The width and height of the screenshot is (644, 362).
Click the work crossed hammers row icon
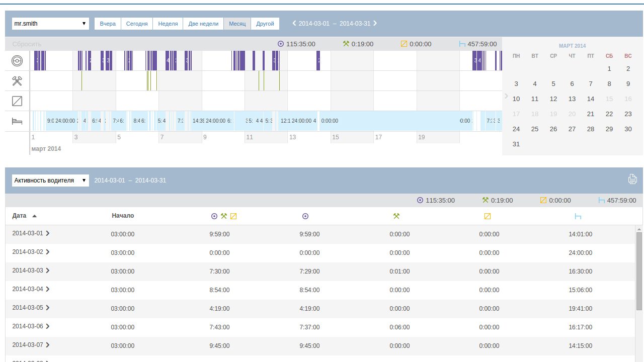point(17,81)
